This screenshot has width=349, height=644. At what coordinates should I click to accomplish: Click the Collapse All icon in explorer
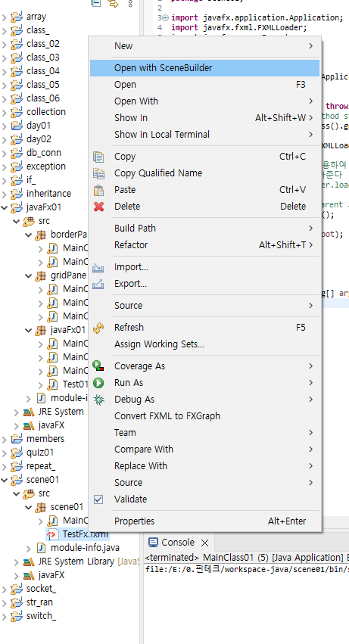click(95, 3)
